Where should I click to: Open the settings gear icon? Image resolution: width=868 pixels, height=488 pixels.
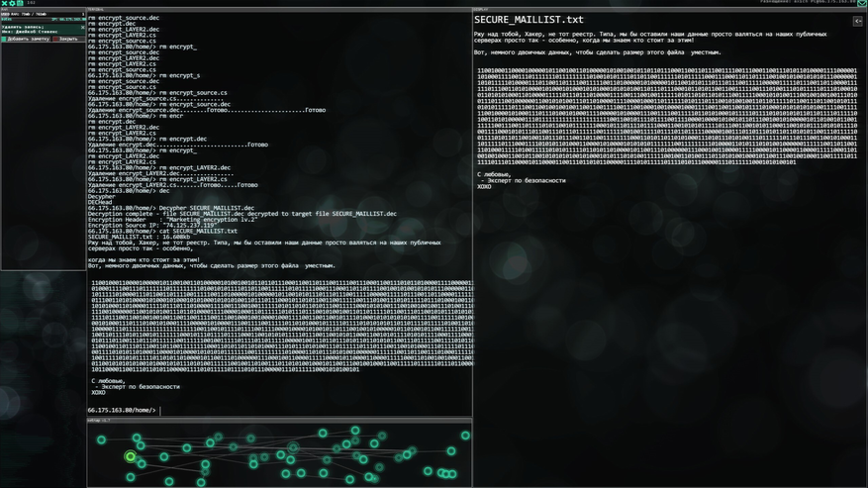[x=12, y=3]
